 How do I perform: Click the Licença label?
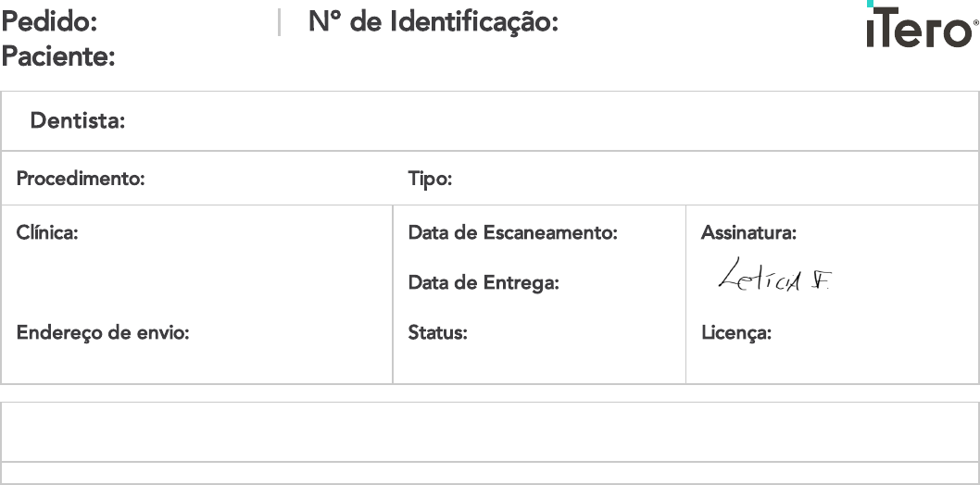tap(736, 333)
